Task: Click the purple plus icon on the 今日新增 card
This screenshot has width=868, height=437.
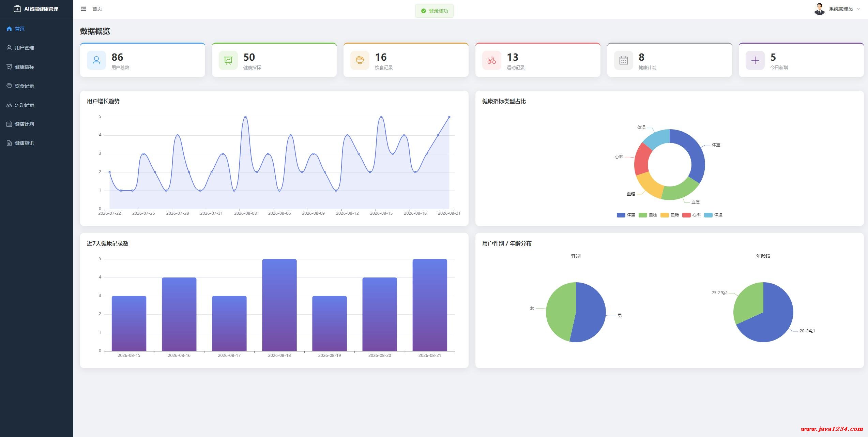Action: tap(755, 60)
